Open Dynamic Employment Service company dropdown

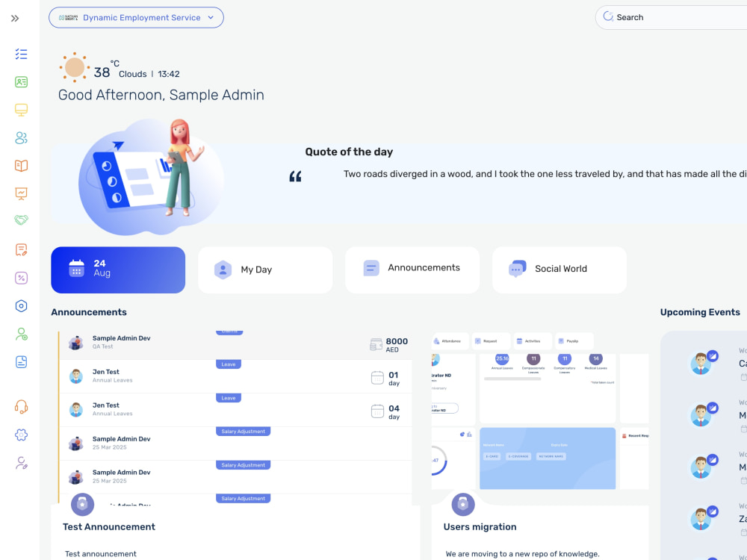click(x=136, y=18)
